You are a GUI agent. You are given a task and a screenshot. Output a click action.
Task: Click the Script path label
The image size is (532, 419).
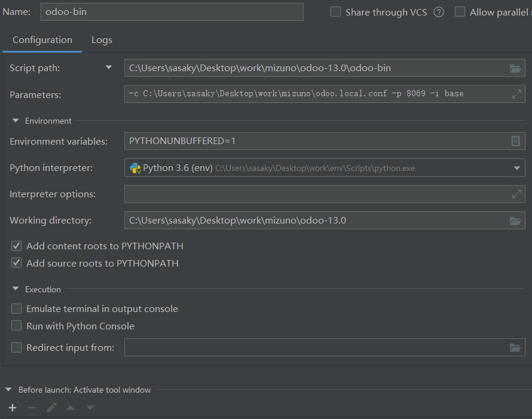pos(35,68)
